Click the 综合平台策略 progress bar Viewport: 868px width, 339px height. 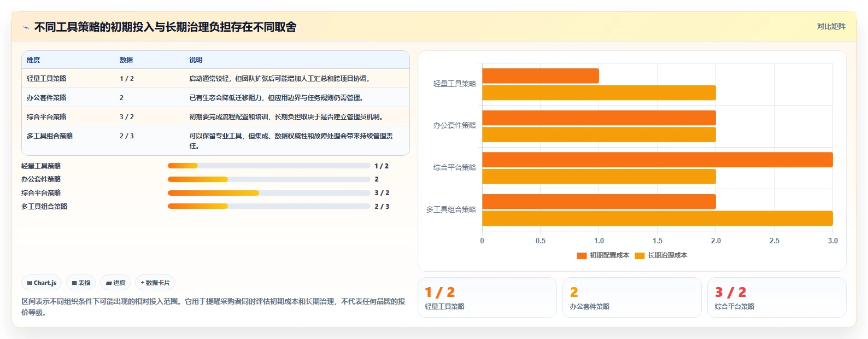point(269,193)
